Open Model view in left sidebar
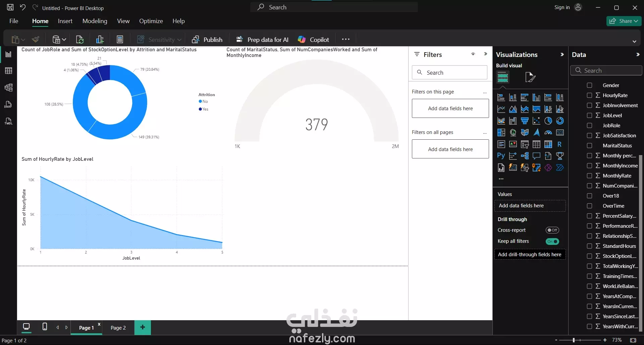Image resolution: width=644 pixels, height=345 pixels. coord(8,88)
